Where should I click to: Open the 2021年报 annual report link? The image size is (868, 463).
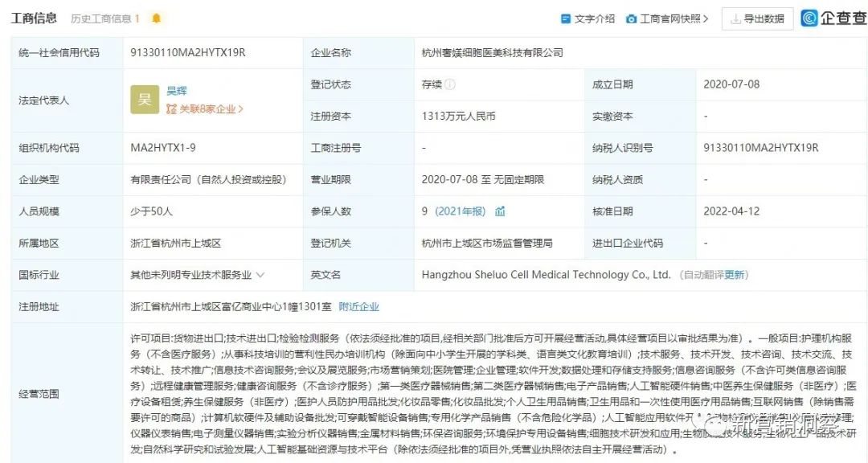tap(460, 211)
